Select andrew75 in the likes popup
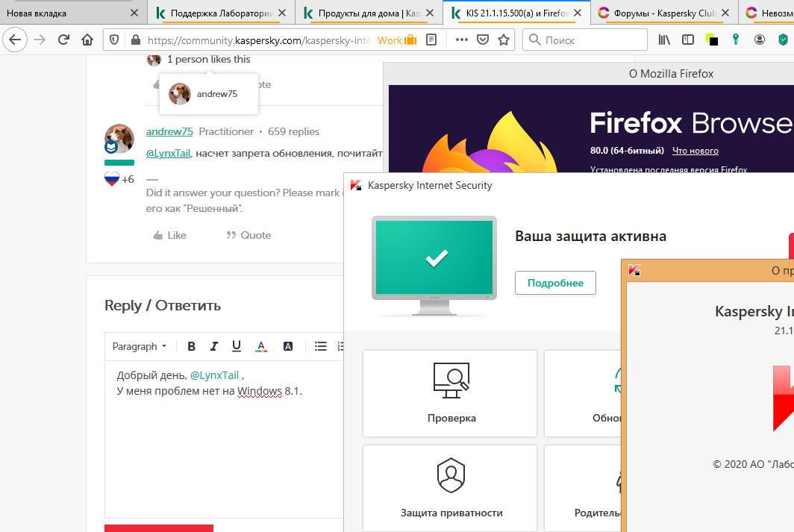This screenshot has width=794, height=532. 209,94
